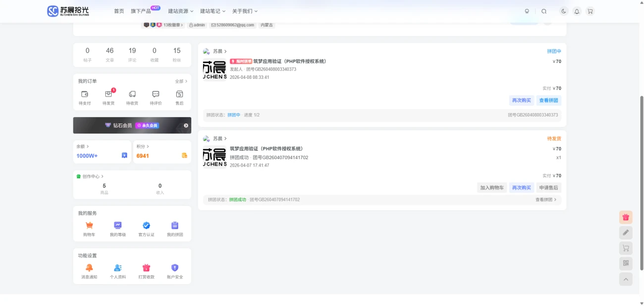Screen dimensions: 644x306
Task: Click the 官方认证 verification badge icon
Action: pos(146,226)
